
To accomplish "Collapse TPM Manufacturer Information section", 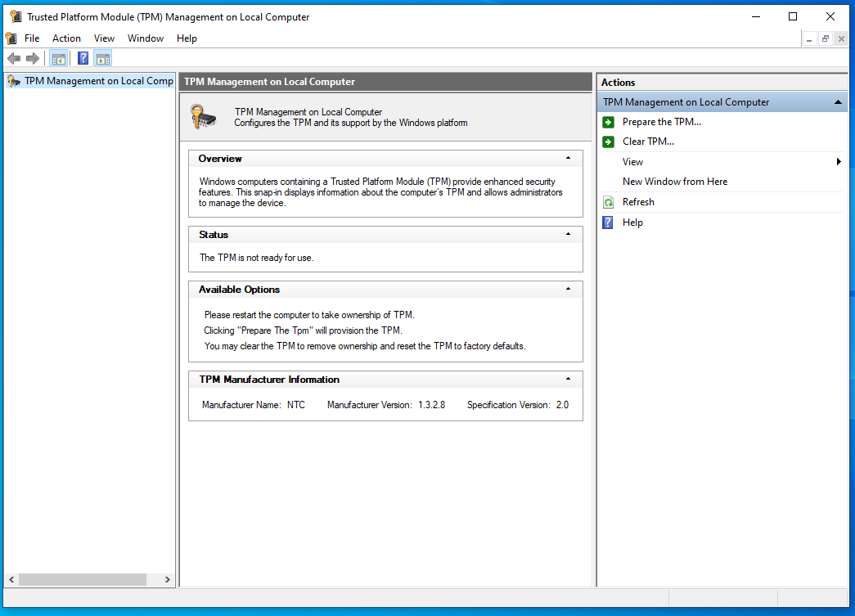I will [x=568, y=379].
